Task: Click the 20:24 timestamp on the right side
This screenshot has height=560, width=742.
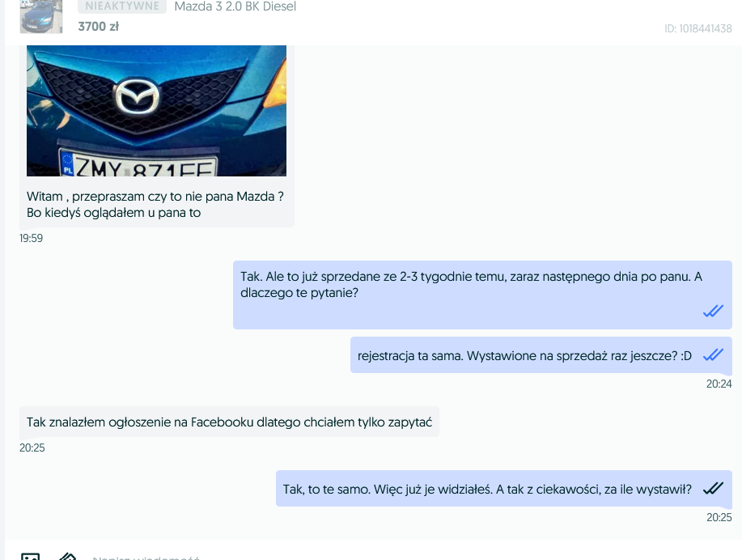Action: 718,384
